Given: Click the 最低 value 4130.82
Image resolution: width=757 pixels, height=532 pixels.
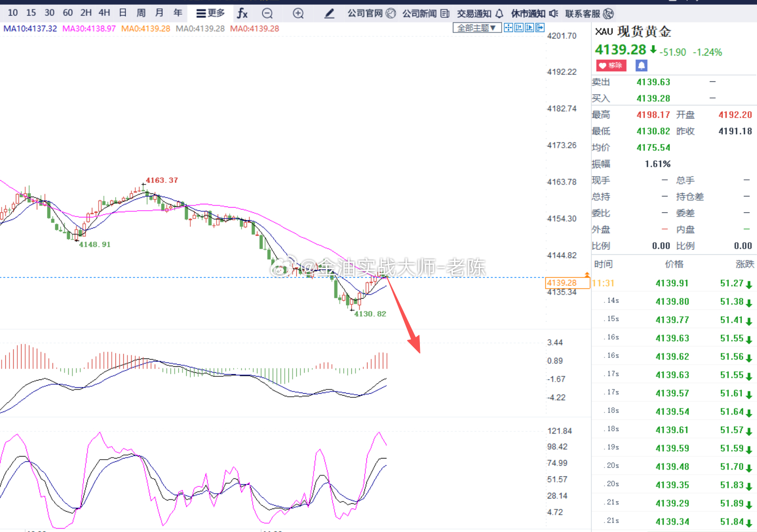Looking at the screenshot, I should (x=653, y=131).
